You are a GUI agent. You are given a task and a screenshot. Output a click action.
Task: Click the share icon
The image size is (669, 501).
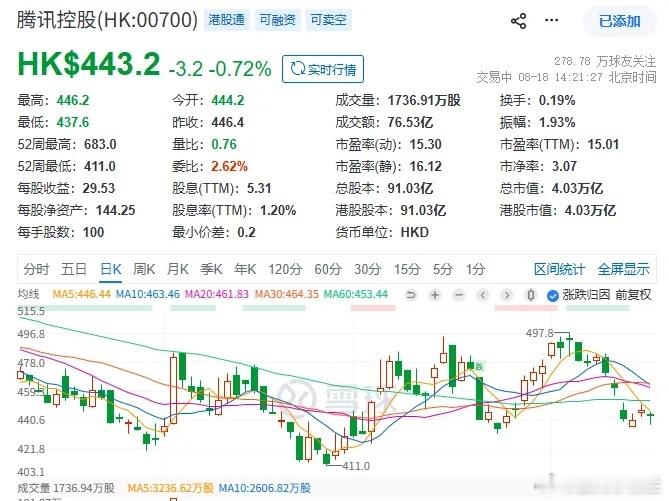pyautogui.click(x=518, y=21)
